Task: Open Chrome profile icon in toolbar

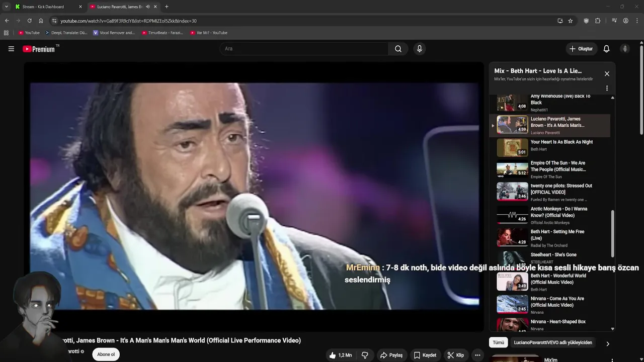Action: click(625, 21)
